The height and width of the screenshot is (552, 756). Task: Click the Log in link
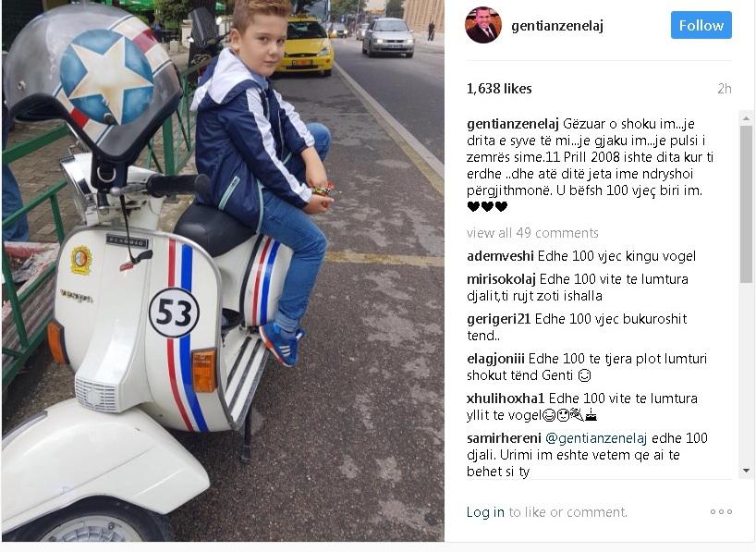pos(485,512)
